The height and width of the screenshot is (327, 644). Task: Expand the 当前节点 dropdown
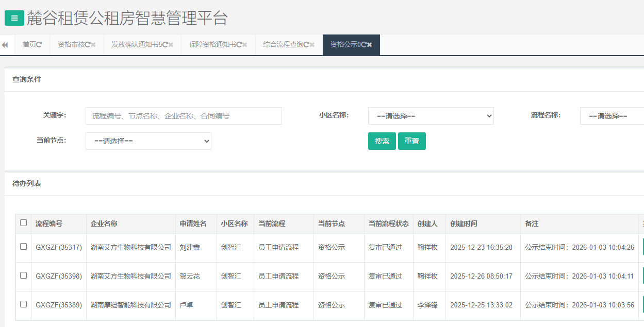click(148, 141)
